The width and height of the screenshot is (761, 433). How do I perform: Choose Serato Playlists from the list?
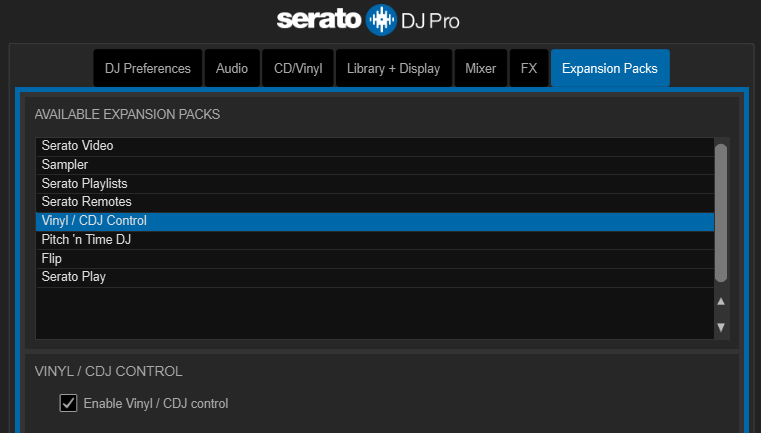(x=84, y=184)
